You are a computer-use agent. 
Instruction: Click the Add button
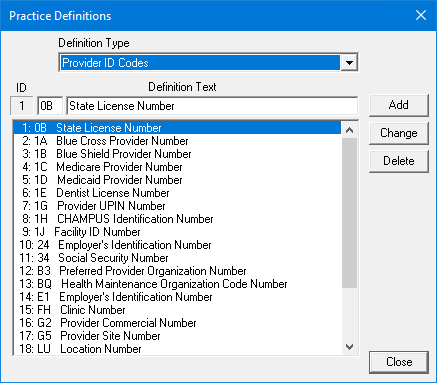398,105
